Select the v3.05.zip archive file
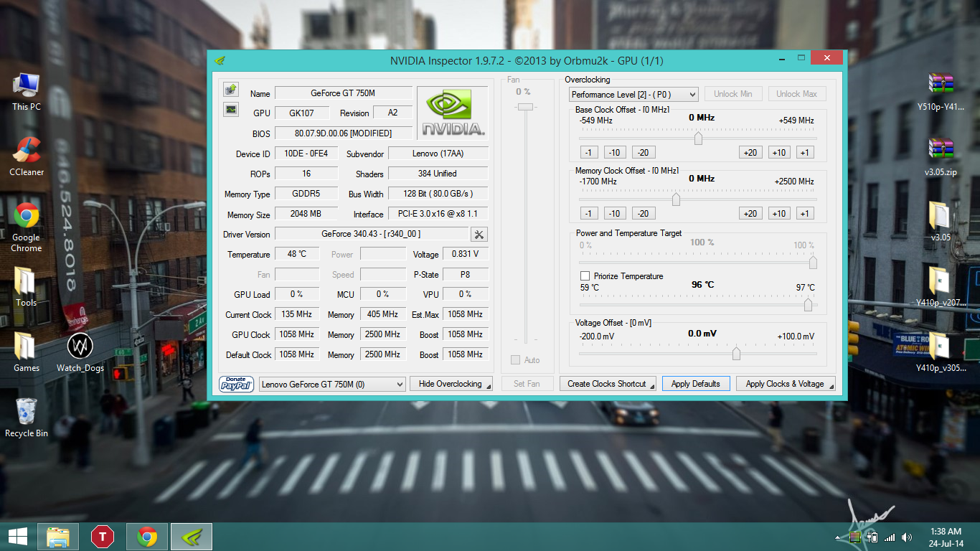 click(x=941, y=157)
